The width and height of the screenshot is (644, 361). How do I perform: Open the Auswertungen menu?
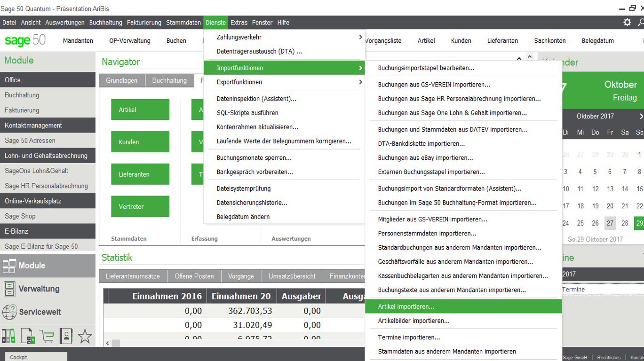click(x=65, y=23)
